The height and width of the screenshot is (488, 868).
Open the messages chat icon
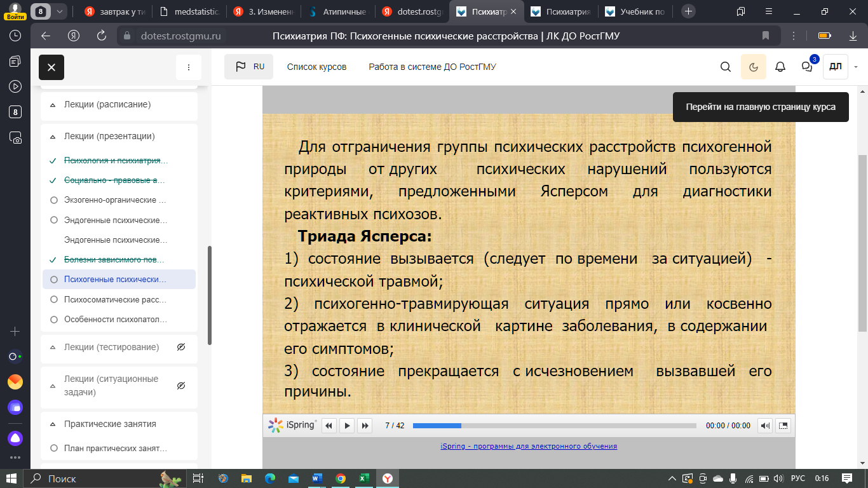[807, 67]
